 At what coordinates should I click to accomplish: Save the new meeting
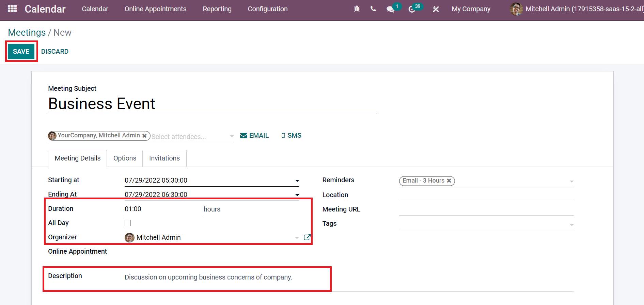point(21,51)
